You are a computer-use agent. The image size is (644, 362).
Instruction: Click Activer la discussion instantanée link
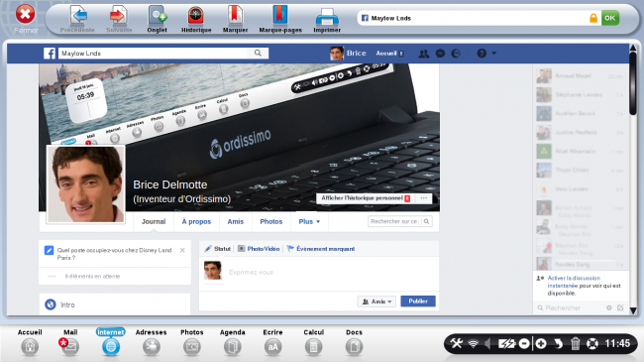click(574, 282)
